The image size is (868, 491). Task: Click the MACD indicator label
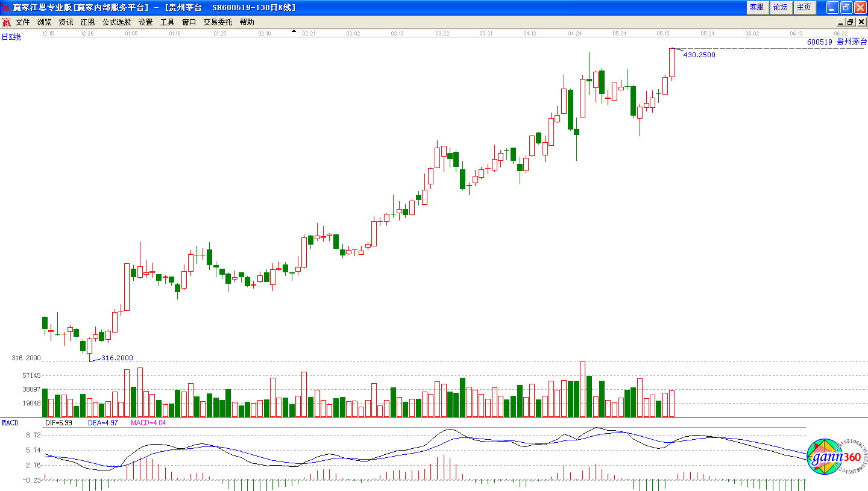point(10,423)
